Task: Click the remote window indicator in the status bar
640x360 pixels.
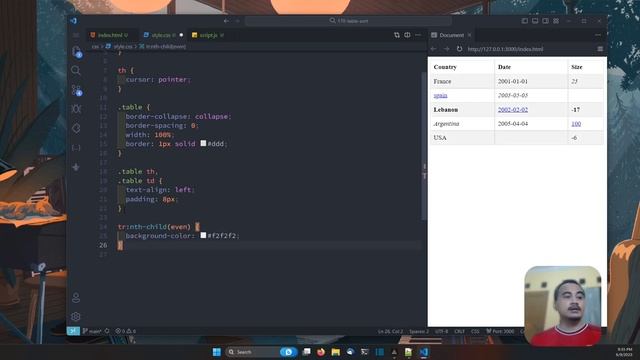Action: click(73, 331)
